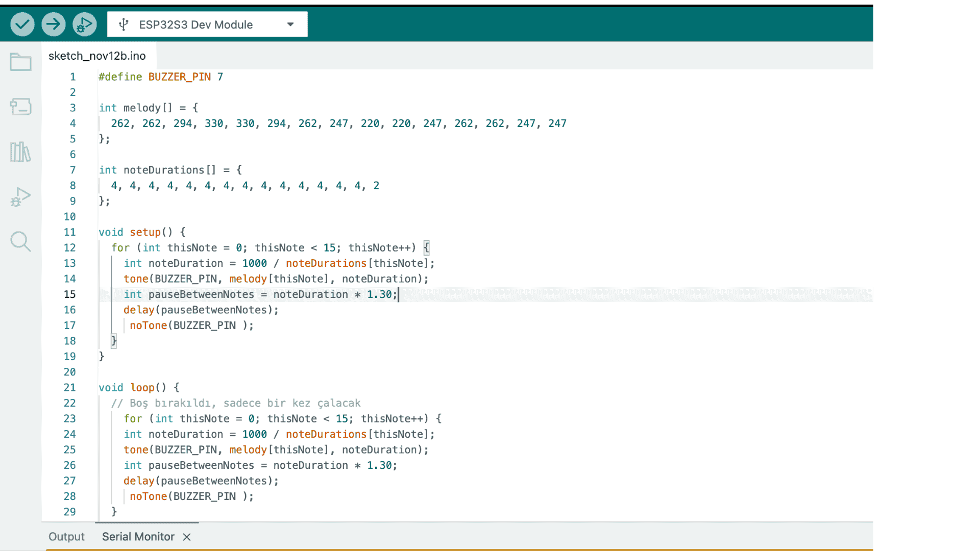This screenshot has height=551, width=980.
Task: Click the USB icon in the board selector
Action: pyautogui.click(x=124, y=24)
